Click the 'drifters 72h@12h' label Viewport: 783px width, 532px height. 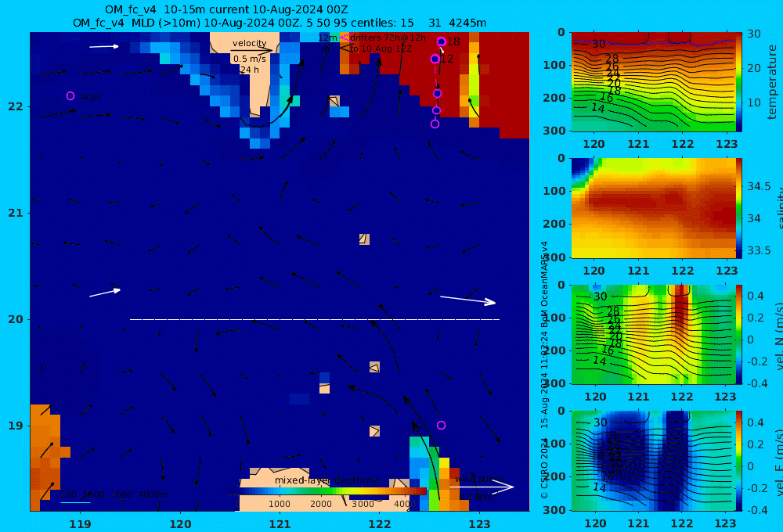[388, 38]
